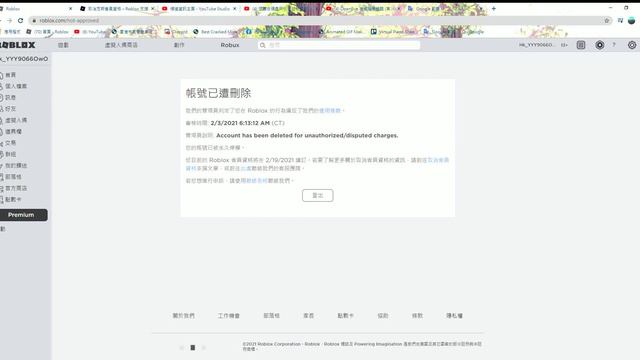Viewport: 640px width, 360px height.
Task: Reload the page with browser refresh icon
Action: click(20, 20)
